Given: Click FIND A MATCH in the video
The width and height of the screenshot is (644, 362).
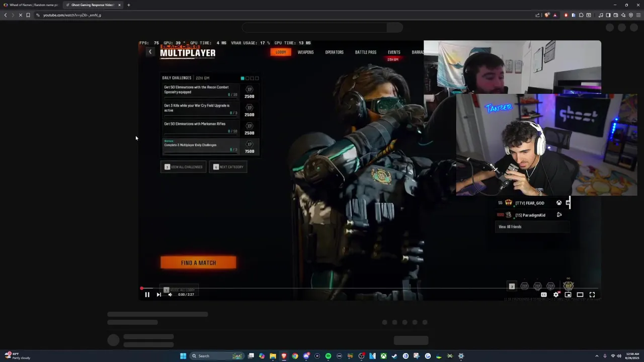Looking at the screenshot, I should point(198,262).
